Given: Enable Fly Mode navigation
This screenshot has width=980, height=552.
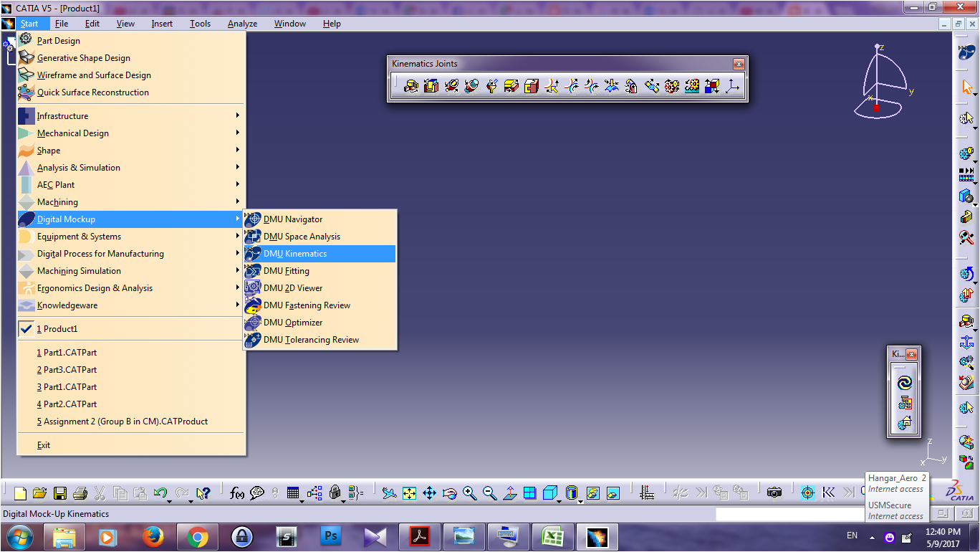Looking at the screenshot, I should (388, 492).
